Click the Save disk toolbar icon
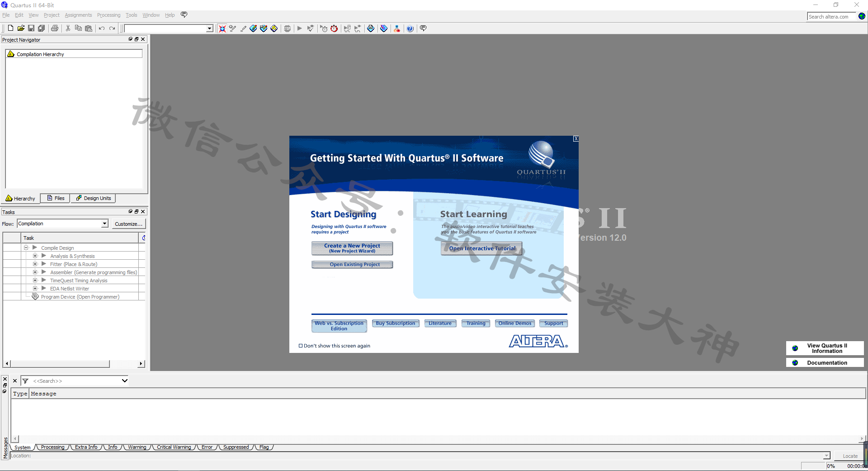The image size is (868, 471). point(31,28)
